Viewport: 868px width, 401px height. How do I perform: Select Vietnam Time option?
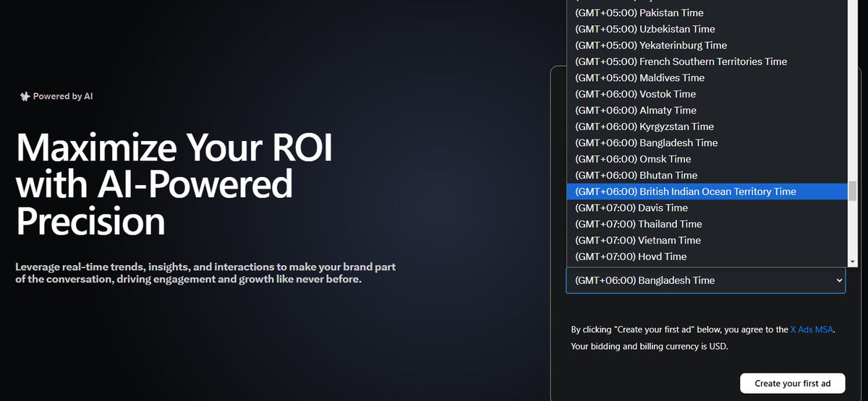tap(707, 241)
